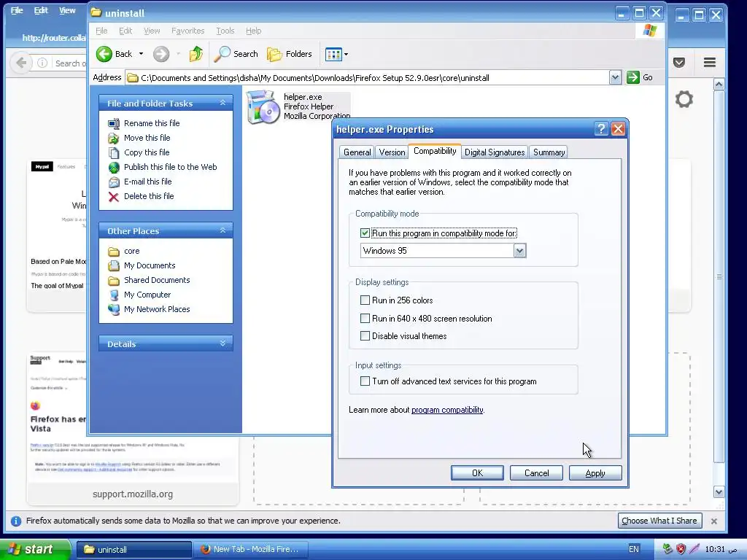Switch to the Summary tab
This screenshot has width=747, height=560.
point(549,152)
